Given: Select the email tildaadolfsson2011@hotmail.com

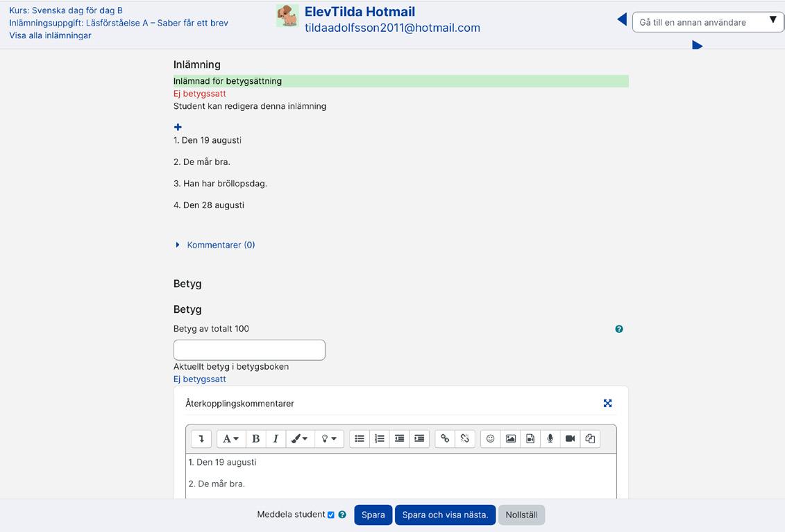Looking at the screenshot, I should (x=392, y=28).
